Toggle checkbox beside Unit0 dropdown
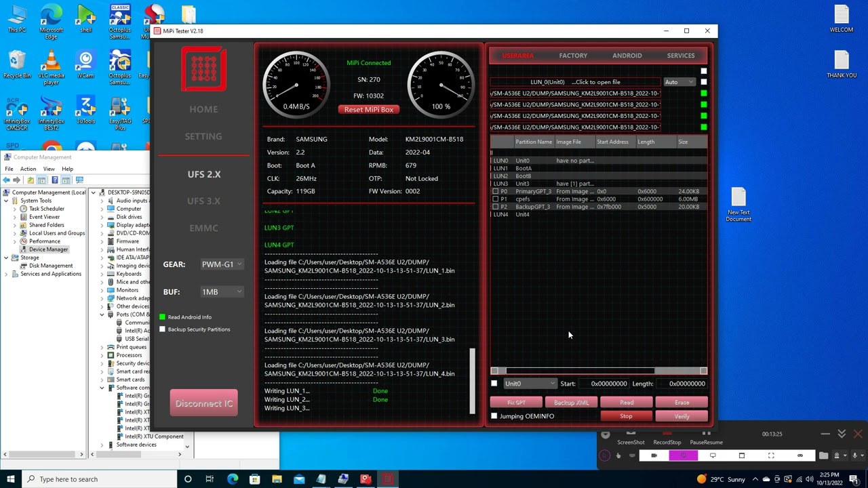Image resolution: width=868 pixels, height=488 pixels. click(x=494, y=384)
